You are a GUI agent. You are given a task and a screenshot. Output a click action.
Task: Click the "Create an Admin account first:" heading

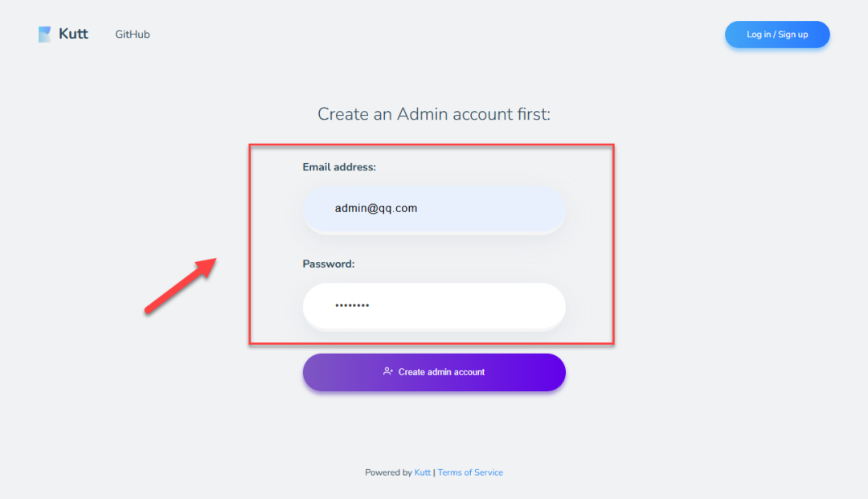(434, 114)
